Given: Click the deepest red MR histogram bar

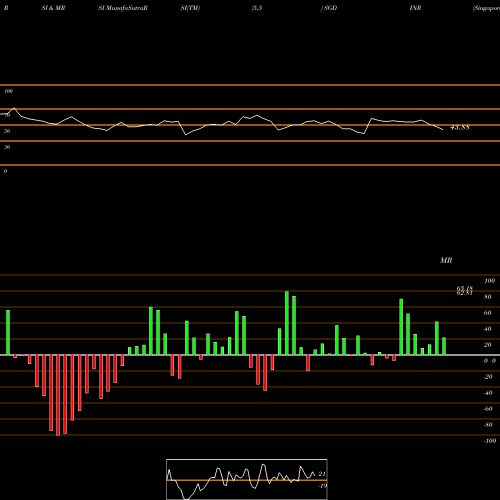Looking at the screenshot, I should pos(58,395).
